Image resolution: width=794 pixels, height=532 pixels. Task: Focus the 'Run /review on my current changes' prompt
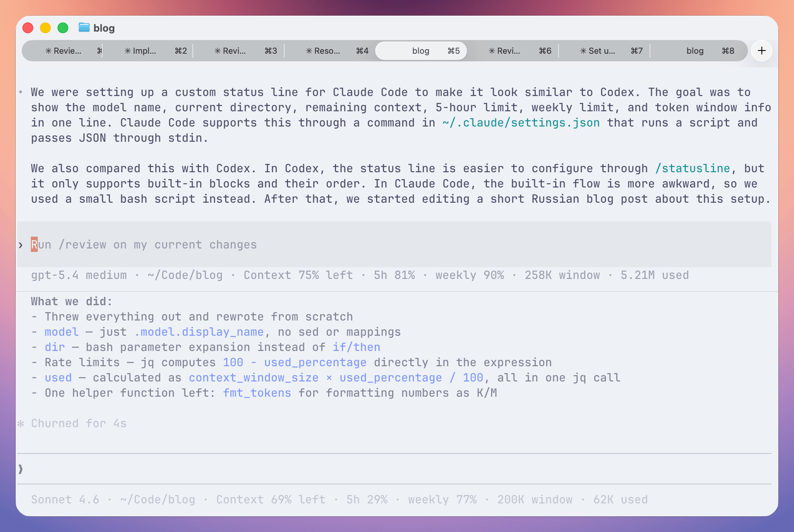(394, 244)
